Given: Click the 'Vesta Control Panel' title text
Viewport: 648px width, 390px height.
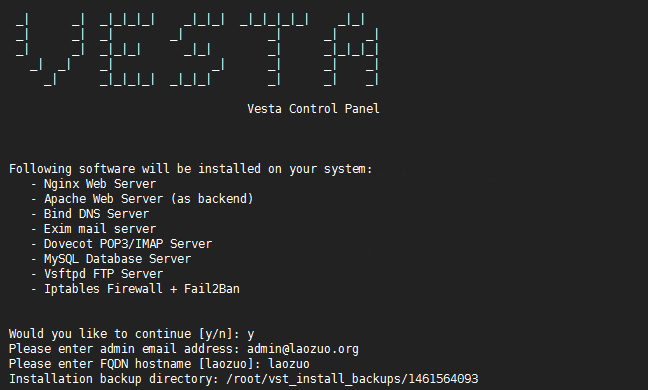Looking at the screenshot, I should (x=313, y=109).
